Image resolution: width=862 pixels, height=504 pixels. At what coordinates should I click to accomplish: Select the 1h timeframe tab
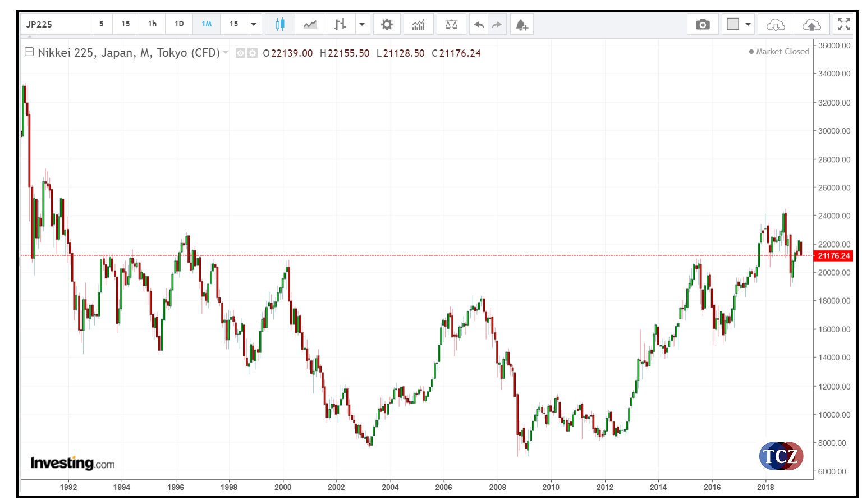click(152, 24)
